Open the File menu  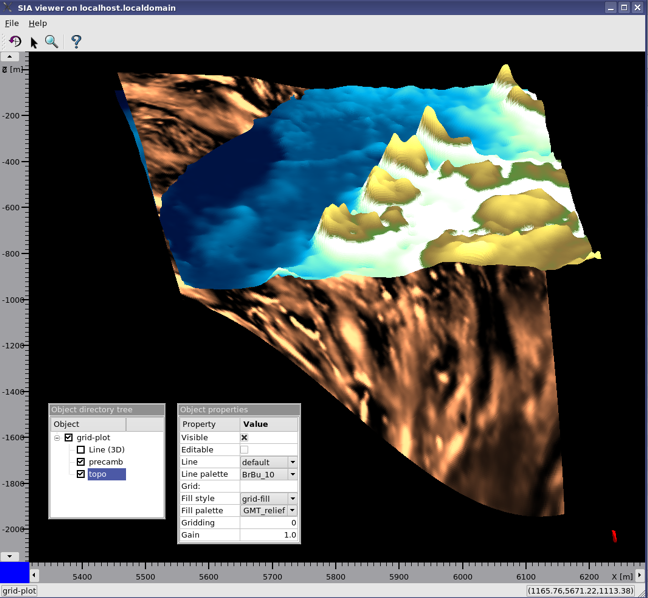coord(12,23)
